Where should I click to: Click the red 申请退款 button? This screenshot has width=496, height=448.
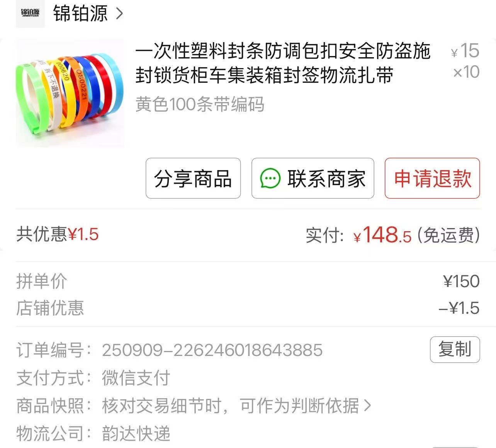click(432, 178)
